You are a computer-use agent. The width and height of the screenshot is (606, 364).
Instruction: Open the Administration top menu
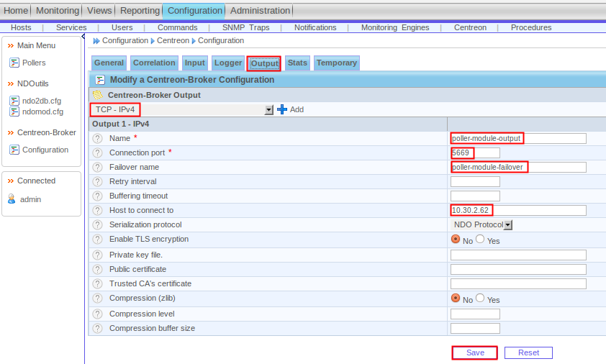pos(260,11)
